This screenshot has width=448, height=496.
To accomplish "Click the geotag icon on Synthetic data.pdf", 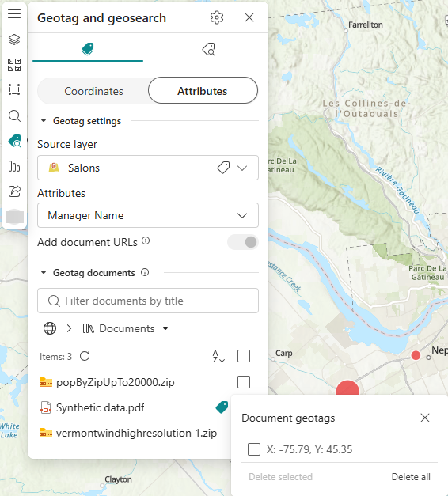I will 222,407.
